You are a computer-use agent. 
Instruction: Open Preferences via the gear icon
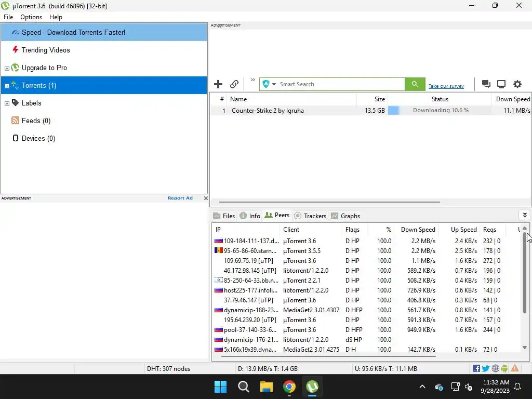[517, 84]
